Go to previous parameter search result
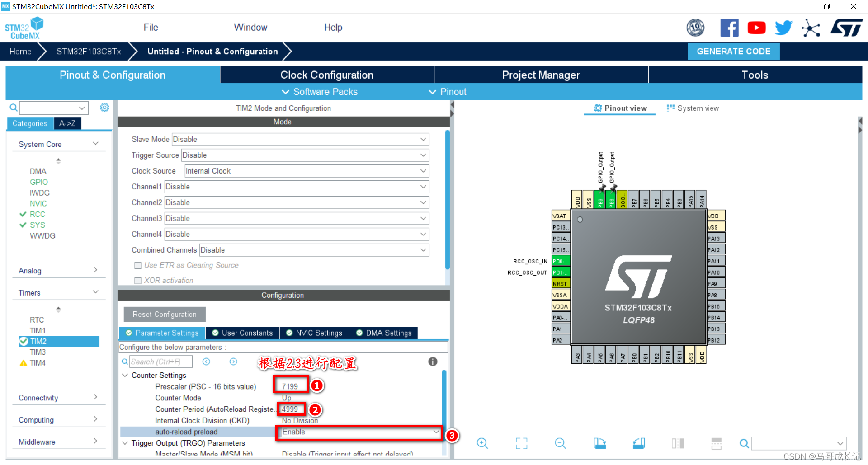Viewport: 868px width, 465px height. [x=206, y=362]
